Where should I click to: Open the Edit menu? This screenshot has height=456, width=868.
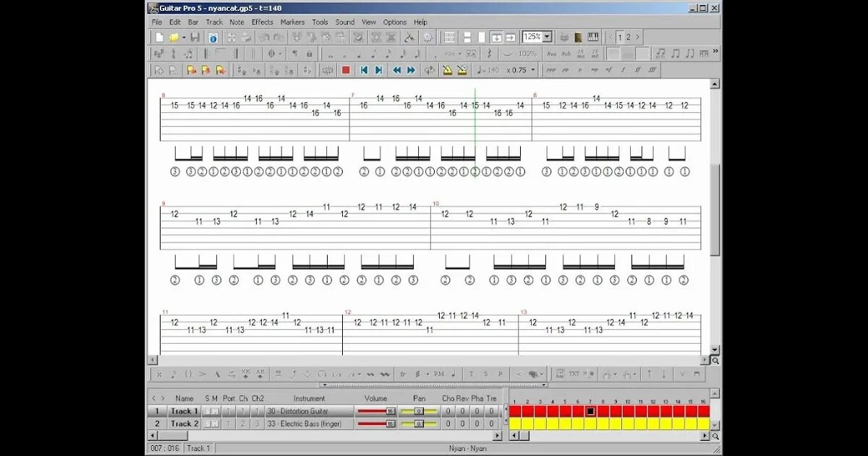[x=175, y=22]
